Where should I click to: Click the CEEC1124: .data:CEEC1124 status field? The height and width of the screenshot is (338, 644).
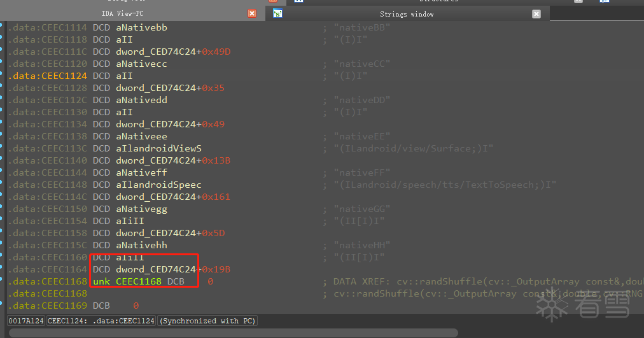point(101,321)
